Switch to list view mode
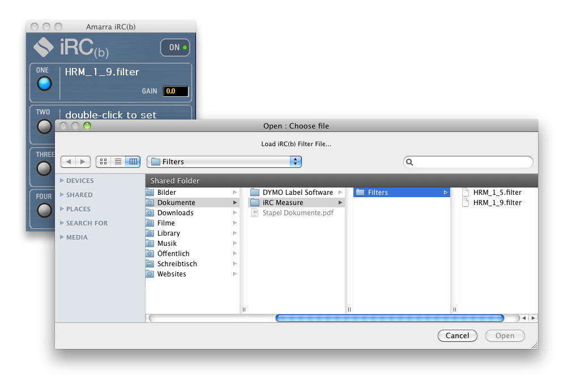Viewport: 568px width, 392px height. pyautogui.click(x=118, y=161)
